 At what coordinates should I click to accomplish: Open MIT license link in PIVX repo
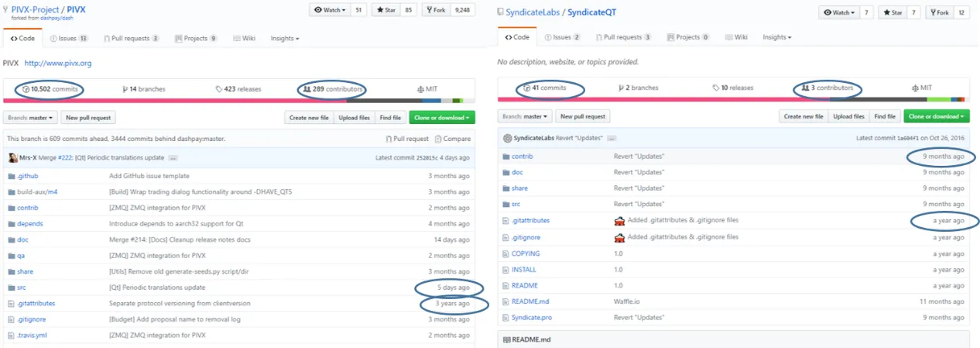427,89
